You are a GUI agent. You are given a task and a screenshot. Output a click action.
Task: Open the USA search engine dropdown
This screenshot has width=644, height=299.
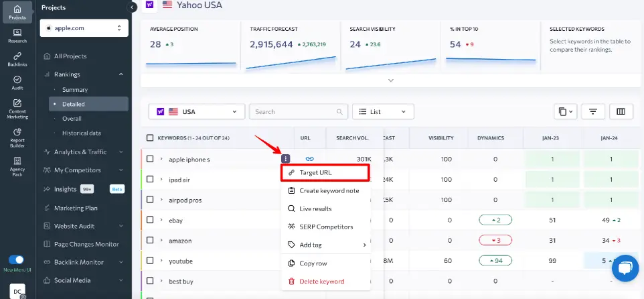tap(197, 111)
